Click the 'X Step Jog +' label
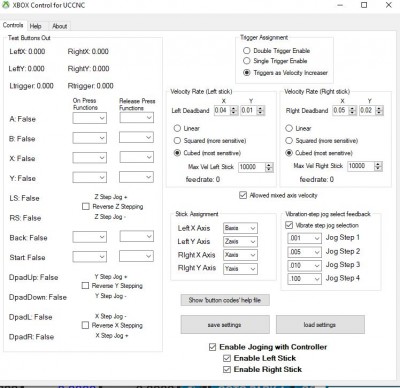 [x=112, y=336]
